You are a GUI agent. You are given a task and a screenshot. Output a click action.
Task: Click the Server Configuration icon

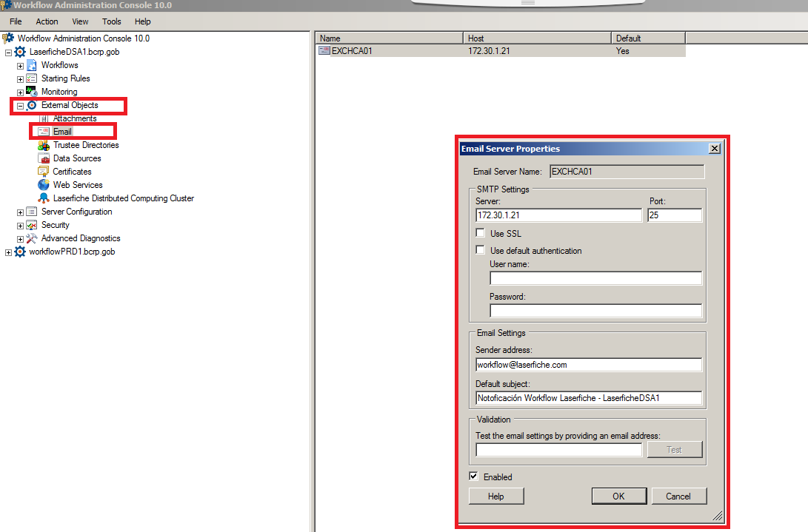pyautogui.click(x=32, y=212)
